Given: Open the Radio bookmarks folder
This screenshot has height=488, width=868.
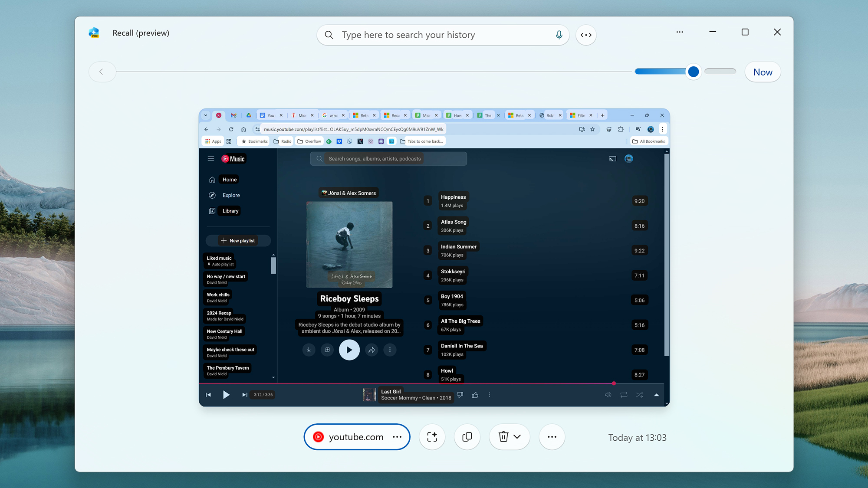Looking at the screenshot, I should [x=283, y=141].
